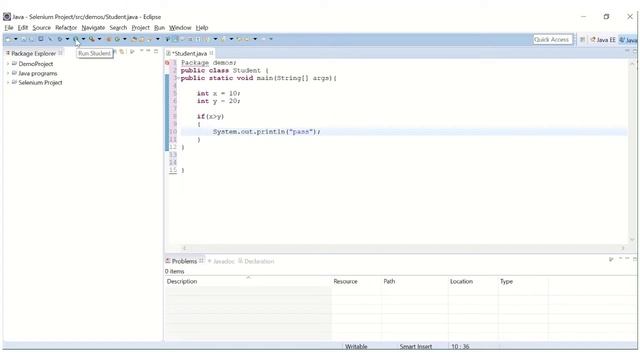Click into the Quick Access field

(553, 40)
